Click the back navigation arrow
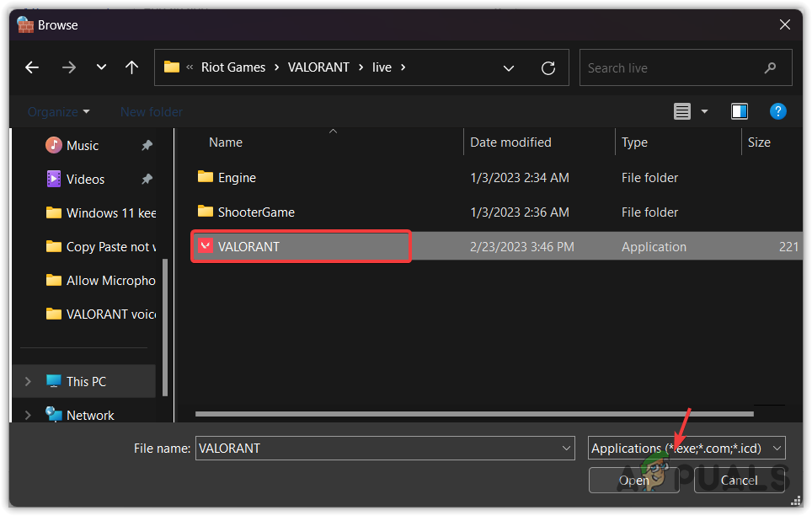Screen dimensions: 812x516 [x=32, y=67]
